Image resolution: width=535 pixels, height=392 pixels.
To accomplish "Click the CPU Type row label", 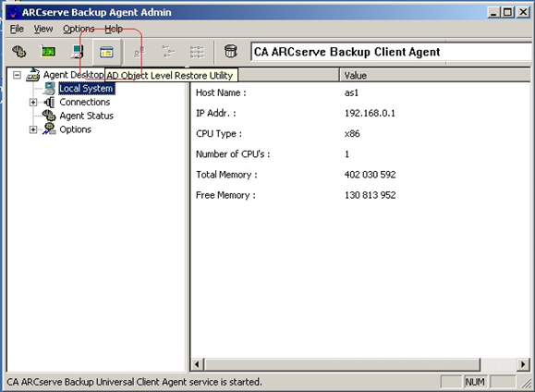I will [219, 134].
